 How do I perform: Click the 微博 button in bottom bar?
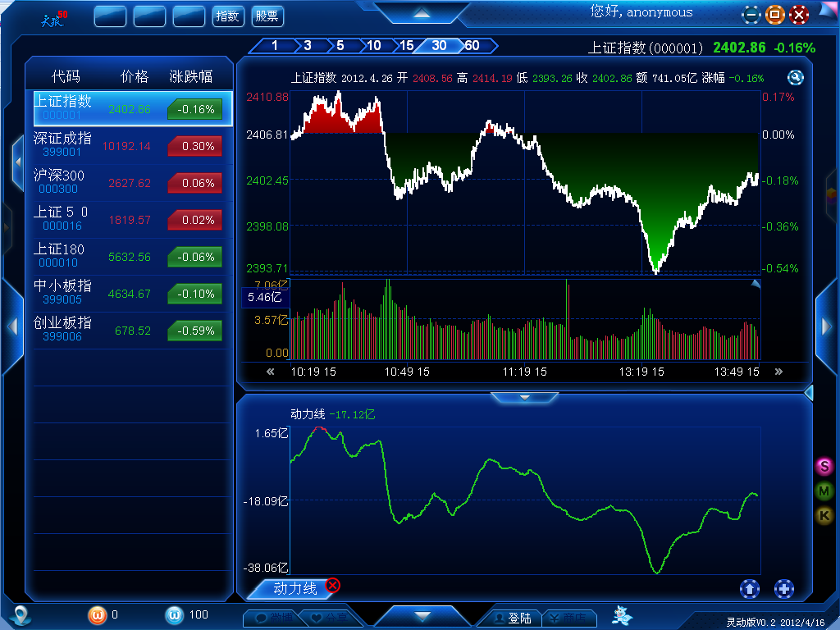[275, 619]
